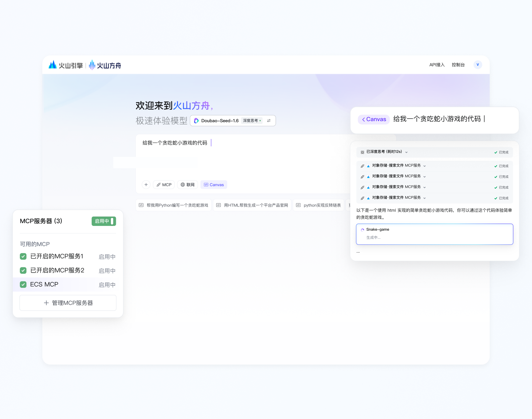Click the deep thinking status icon
Image resolution: width=532 pixels, height=419 pixels.
pyautogui.click(x=362, y=152)
